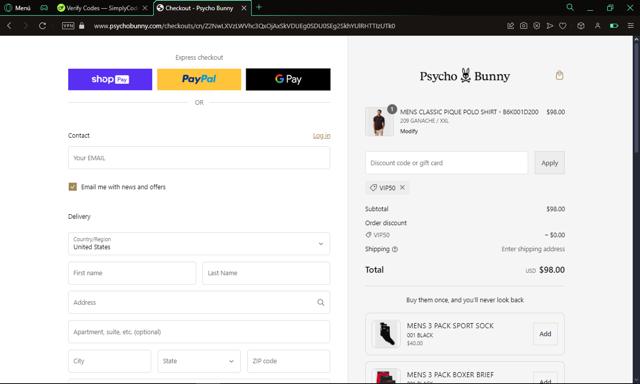The width and height of the screenshot is (640, 384).
Task: Open the ad blocker shield icon
Action: (x=536, y=26)
